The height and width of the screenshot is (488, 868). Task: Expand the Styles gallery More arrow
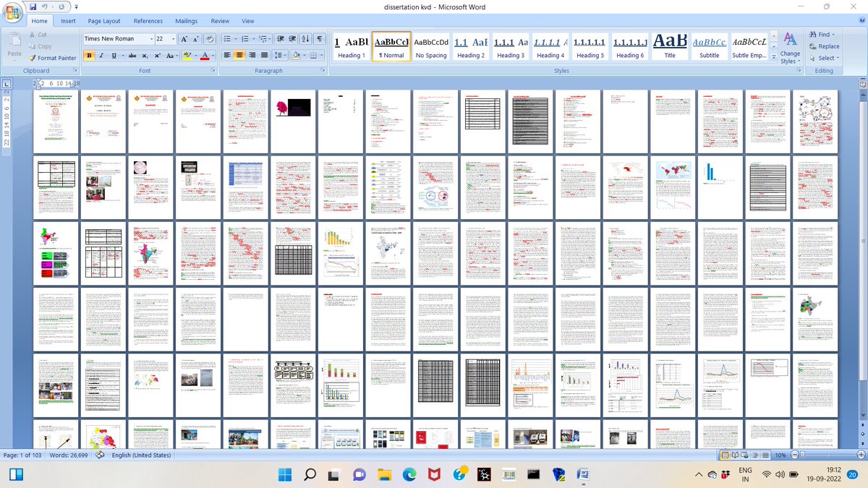point(774,56)
